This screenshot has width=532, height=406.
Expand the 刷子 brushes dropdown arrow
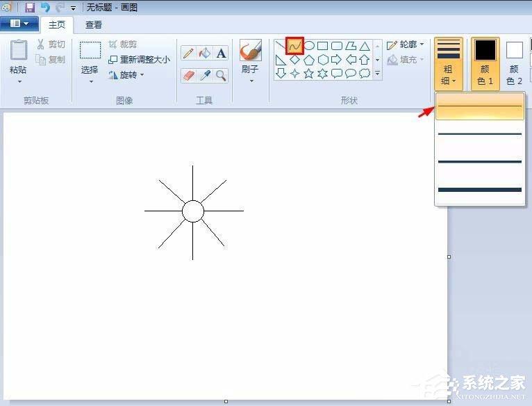click(251, 81)
